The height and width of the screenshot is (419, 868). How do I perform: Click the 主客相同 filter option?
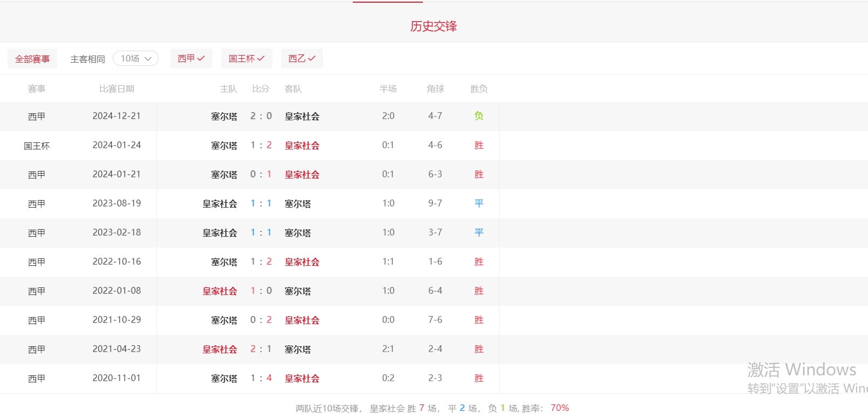click(x=87, y=59)
